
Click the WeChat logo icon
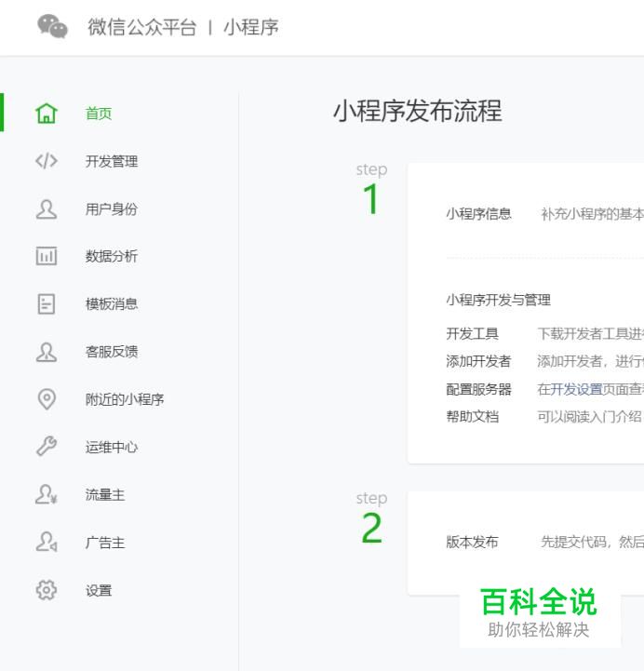(53, 27)
